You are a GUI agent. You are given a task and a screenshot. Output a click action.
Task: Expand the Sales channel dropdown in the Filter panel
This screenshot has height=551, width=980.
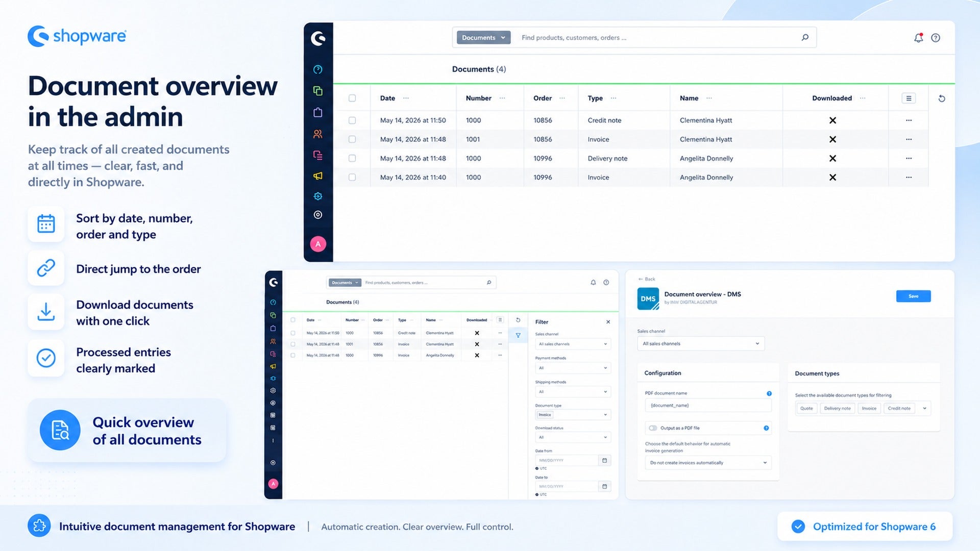pos(573,344)
